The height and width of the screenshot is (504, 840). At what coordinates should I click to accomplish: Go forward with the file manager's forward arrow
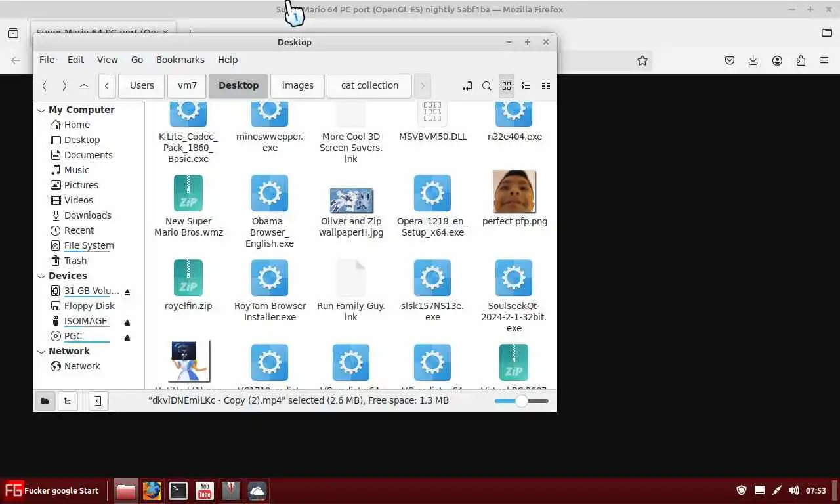click(x=64, y=86)
